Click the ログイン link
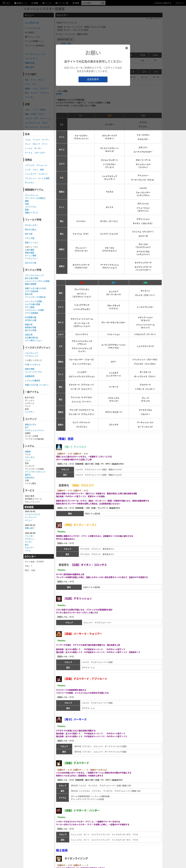Image resolution: width=186 pixels, height=868 pixels. [180, 3]
